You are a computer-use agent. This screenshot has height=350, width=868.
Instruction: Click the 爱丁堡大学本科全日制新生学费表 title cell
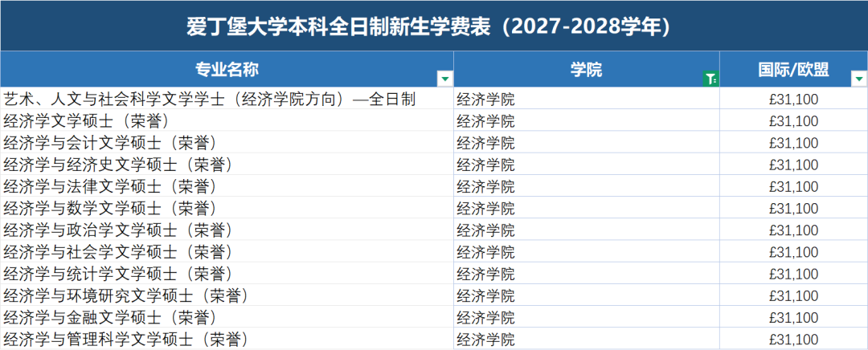(x=434, y=26)
